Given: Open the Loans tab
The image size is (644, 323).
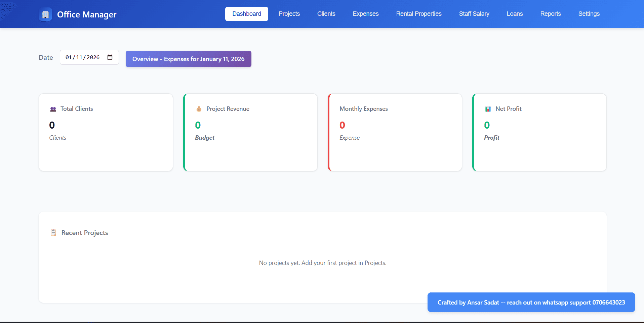Looking at the screenshot, I should (515, 14).
